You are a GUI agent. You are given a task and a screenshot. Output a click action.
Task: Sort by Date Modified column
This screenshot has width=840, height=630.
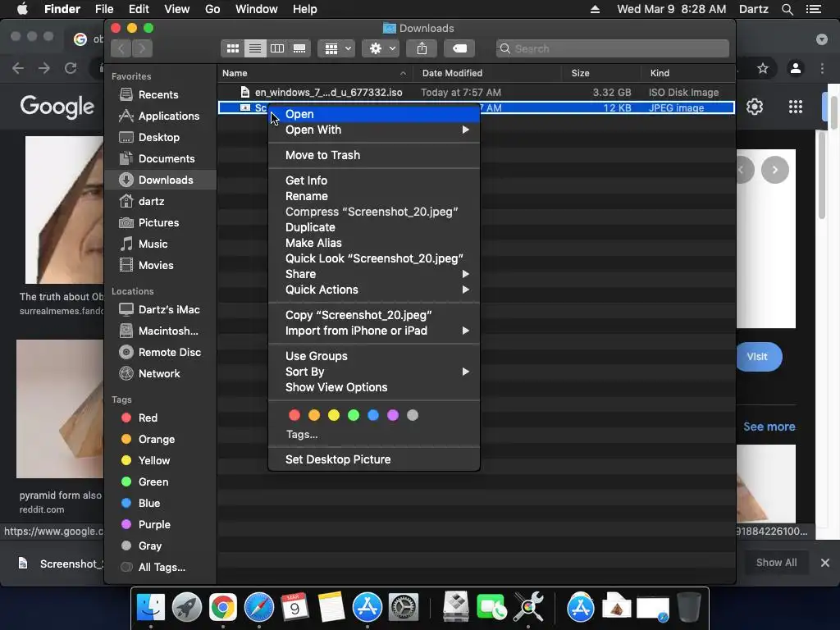(x=487, y=73)
